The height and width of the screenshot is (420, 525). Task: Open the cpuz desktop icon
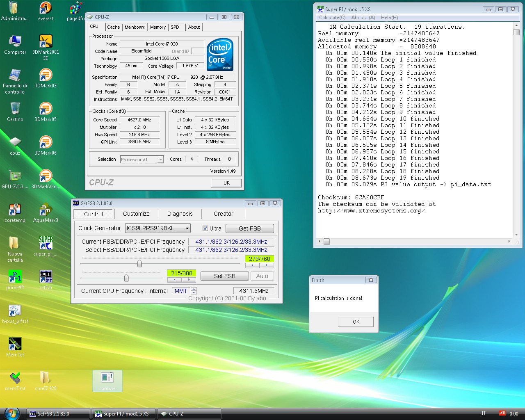(x=15, y=146)
